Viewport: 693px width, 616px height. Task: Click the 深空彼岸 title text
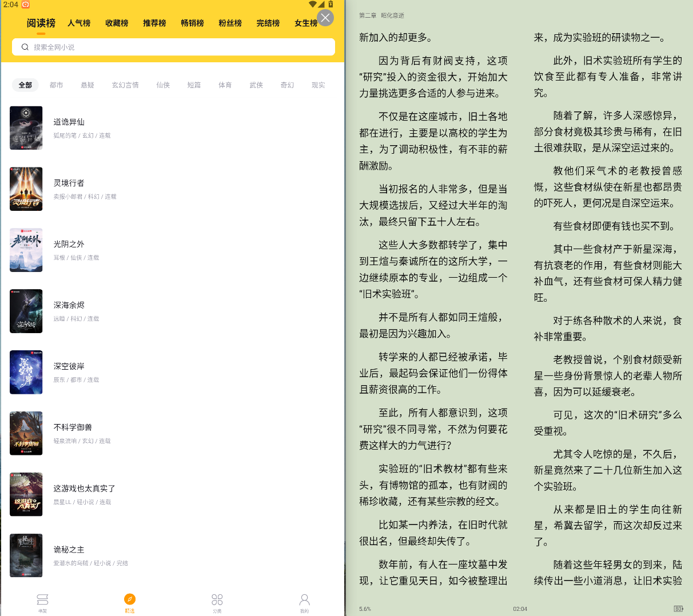(69, 366)
